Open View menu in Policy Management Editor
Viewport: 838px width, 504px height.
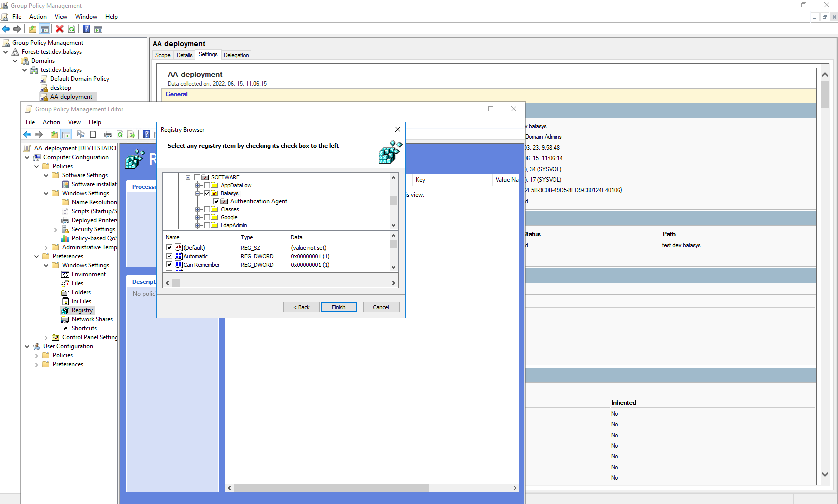click(74, 122)
